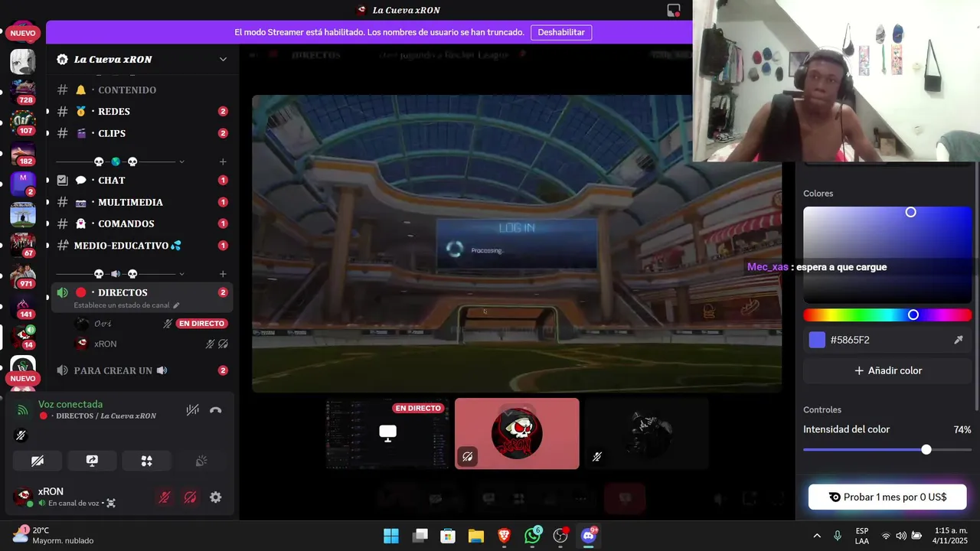Open the COMANDOS channel

click(142, 223)
